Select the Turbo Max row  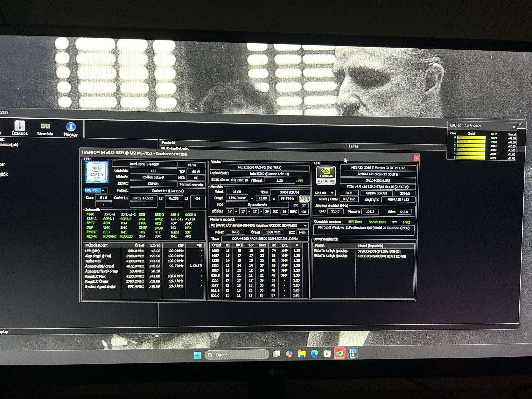pos(144,261)
